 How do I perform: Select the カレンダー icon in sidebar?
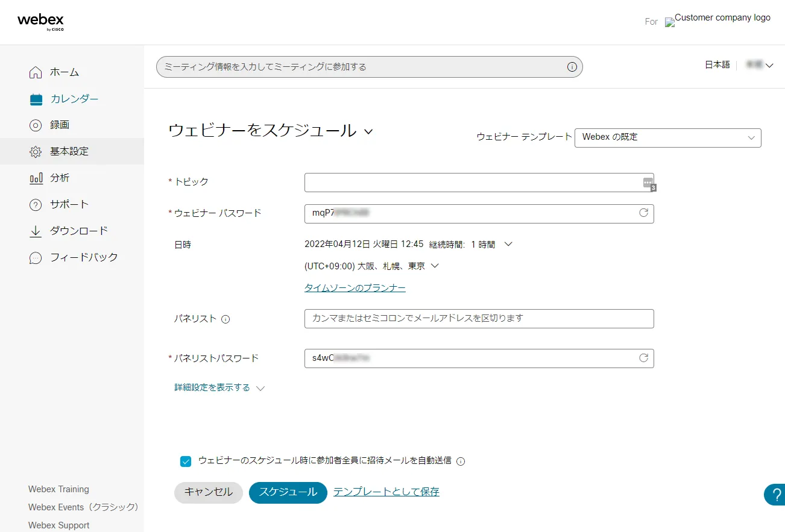pos(34,98)
